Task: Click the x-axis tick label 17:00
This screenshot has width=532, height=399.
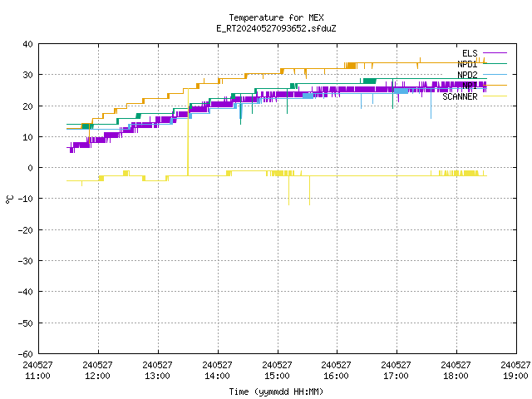Action: pyautogui.click(x=396, y=376)
